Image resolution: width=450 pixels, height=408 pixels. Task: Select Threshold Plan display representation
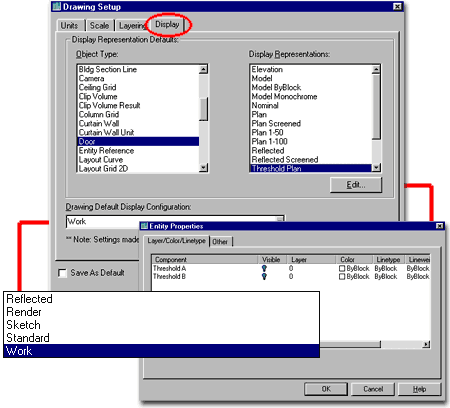pyautogui.click(x=311, y=168)
